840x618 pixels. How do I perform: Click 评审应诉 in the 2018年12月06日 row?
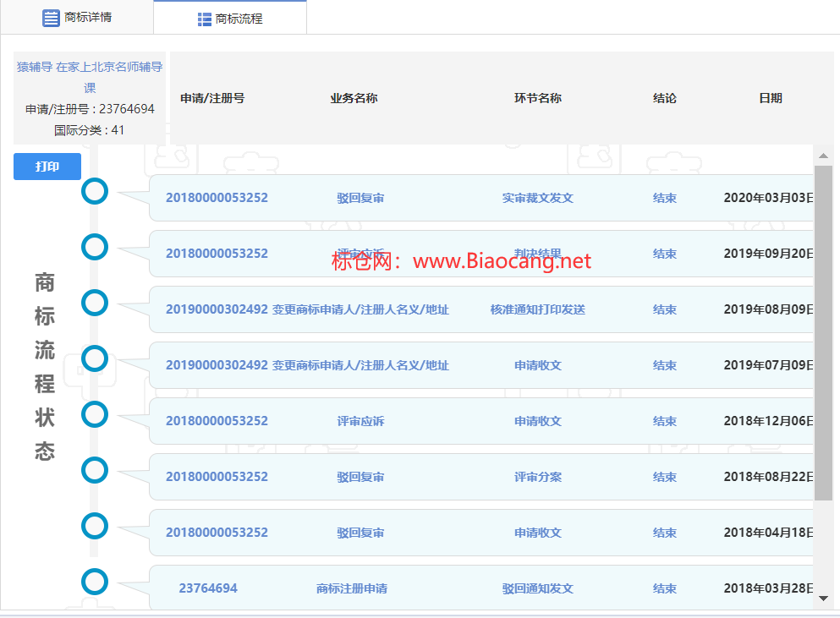pos(360,421)
